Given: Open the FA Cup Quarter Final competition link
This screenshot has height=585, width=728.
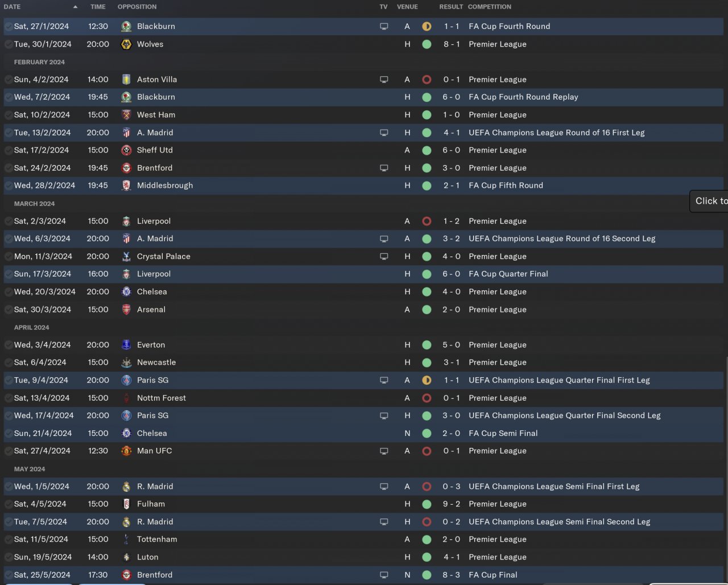Looking at the screenshot, I should pyautogui.click(x=508, y=274).
